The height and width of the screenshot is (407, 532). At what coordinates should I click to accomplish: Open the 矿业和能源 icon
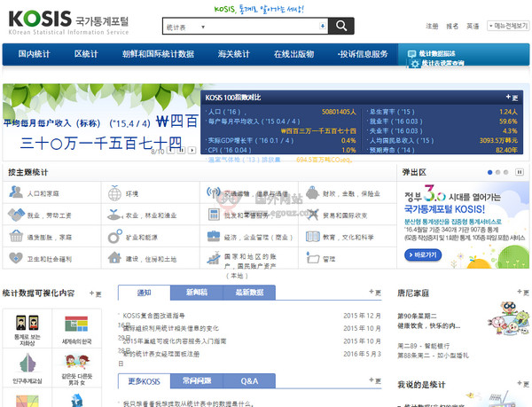114,237
